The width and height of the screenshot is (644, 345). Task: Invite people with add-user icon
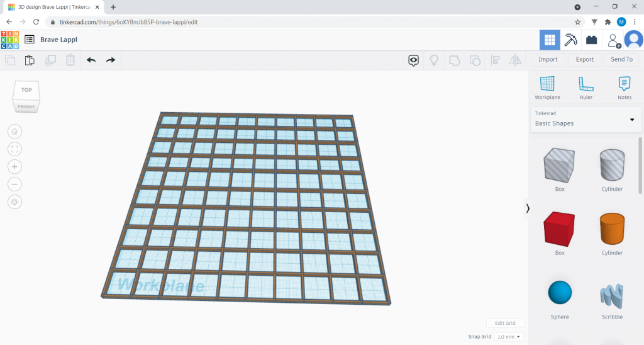coord(613,40)
